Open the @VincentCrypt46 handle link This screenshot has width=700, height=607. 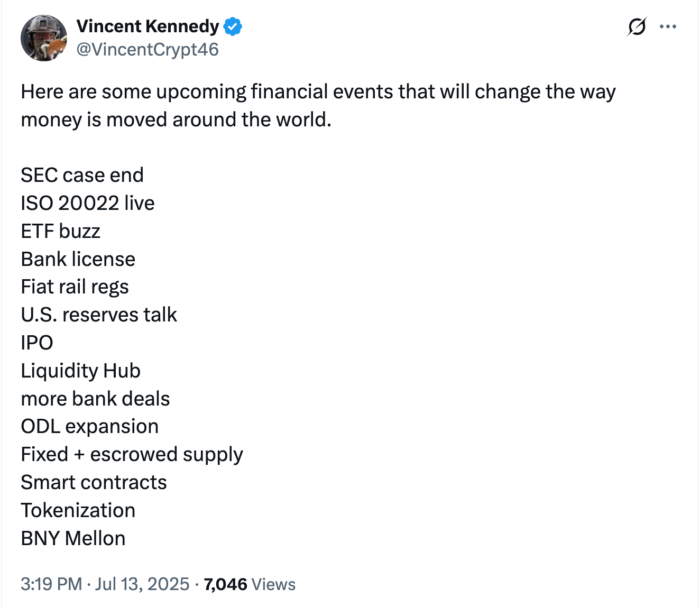click(148, 50)
